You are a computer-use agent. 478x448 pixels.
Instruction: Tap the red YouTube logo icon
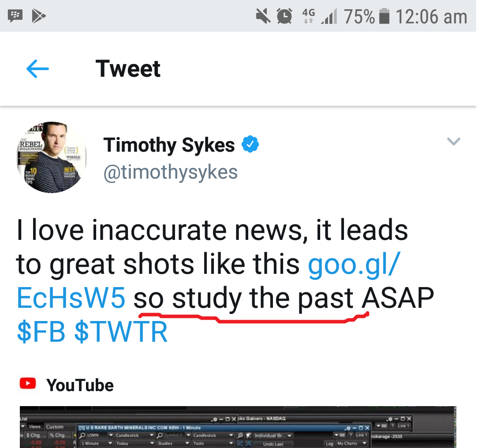click(x=28, y=384)
